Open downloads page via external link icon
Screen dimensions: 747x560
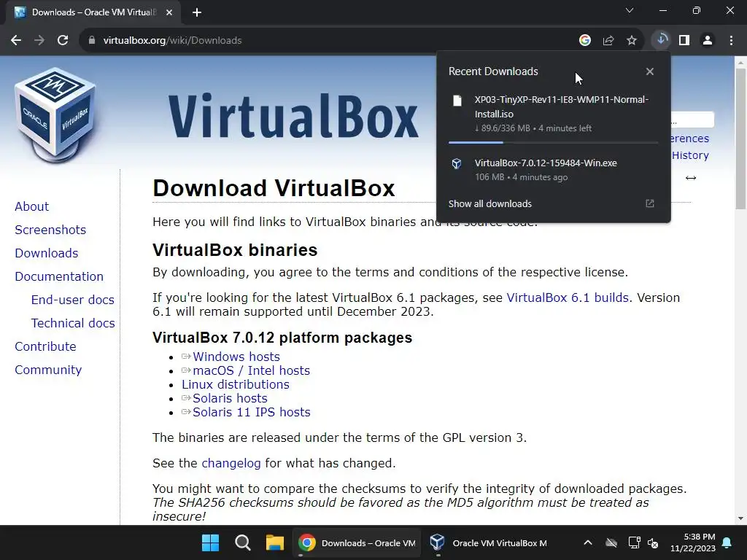650,204
